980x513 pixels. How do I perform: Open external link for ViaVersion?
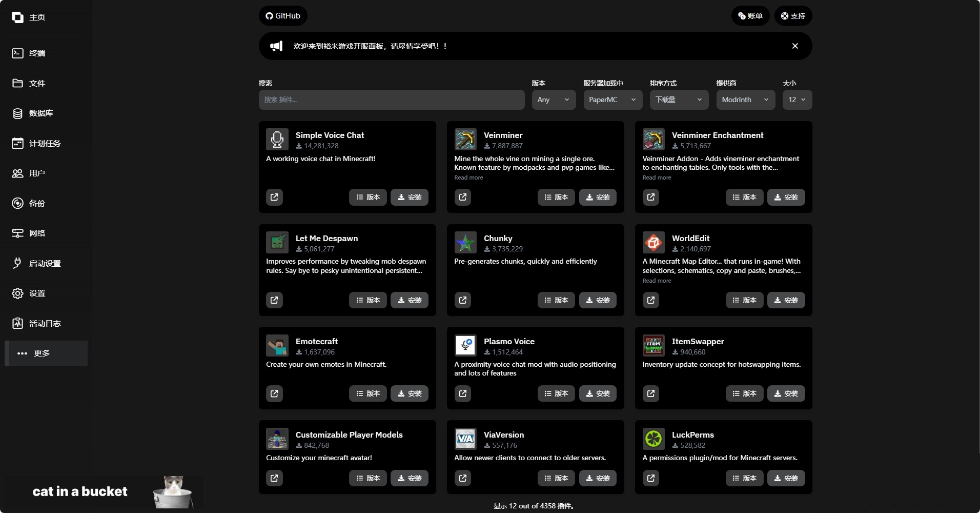(x=463, y=478)
